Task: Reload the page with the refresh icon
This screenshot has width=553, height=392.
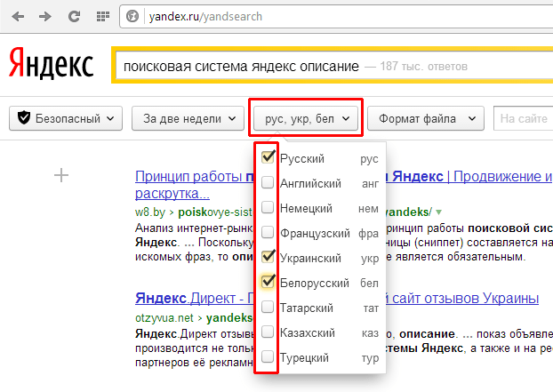Action: tap(74, 16)
